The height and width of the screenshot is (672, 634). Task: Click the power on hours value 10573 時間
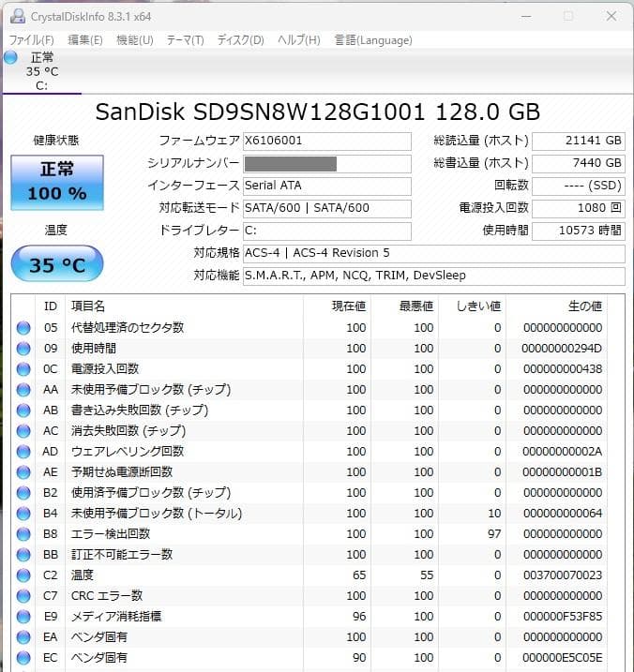[x=579, y=231]
